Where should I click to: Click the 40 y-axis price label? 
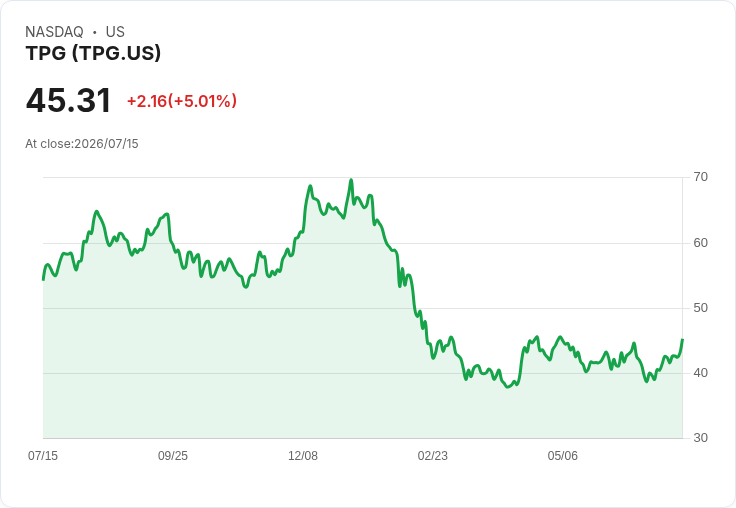click(x=700, y=373)
